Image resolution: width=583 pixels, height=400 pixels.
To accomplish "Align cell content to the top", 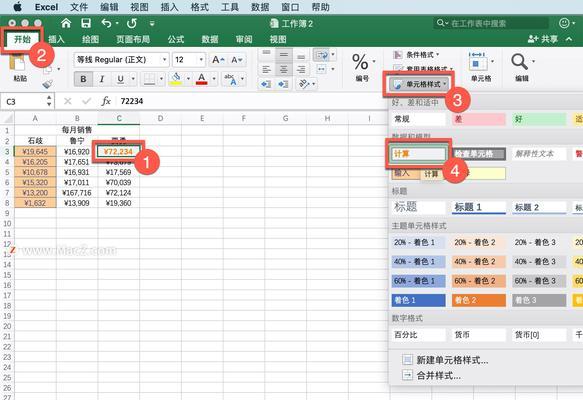I will 266,55.
